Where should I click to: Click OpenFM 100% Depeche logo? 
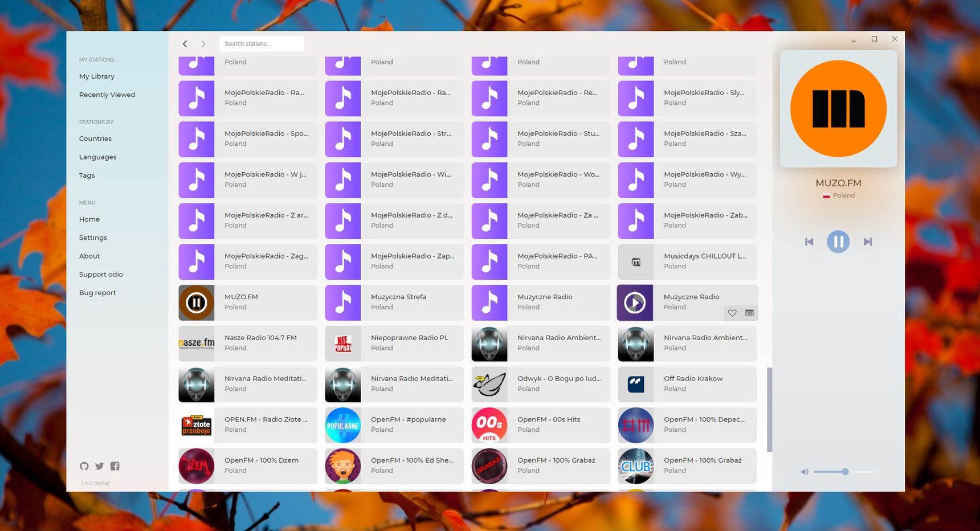tap(636, 426)
